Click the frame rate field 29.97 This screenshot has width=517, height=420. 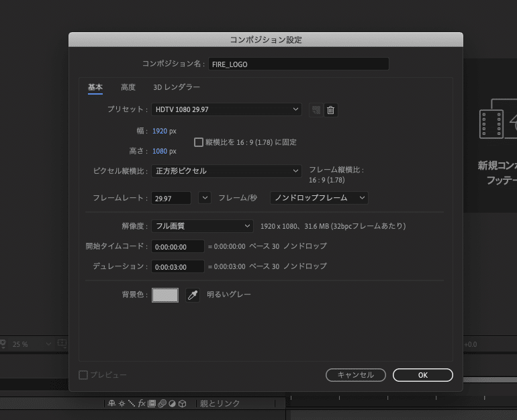click(171, 199)
